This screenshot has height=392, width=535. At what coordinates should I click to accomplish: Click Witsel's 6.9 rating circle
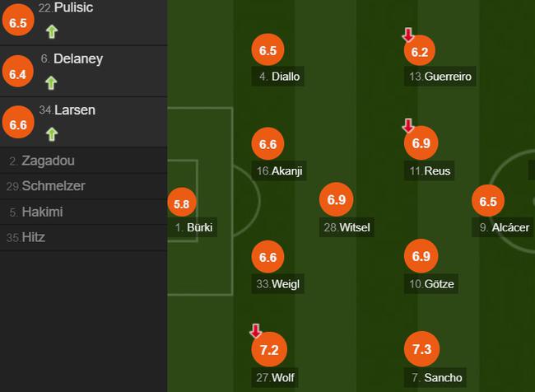336,199
